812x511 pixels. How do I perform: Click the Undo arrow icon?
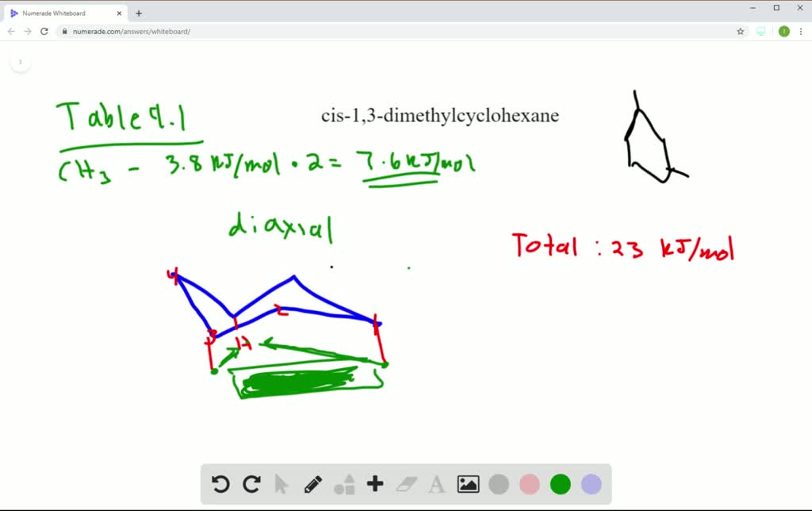click(220, 483)
